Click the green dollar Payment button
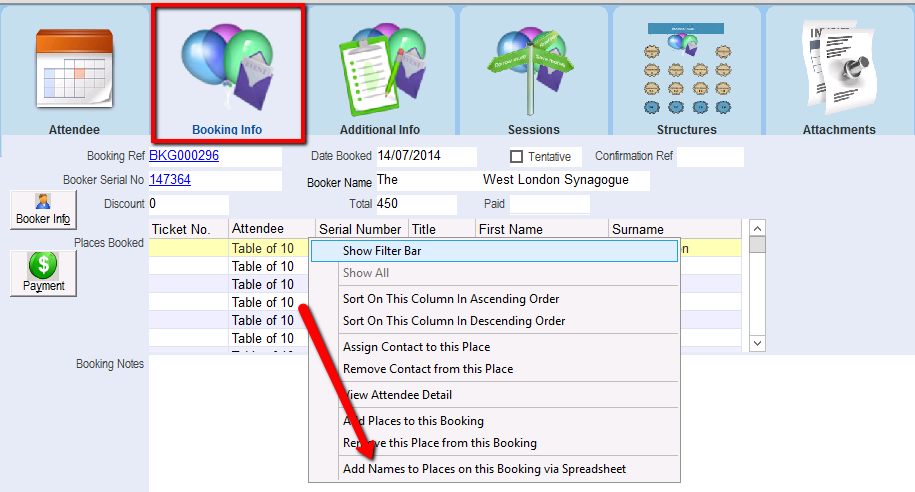 point(43,273)
